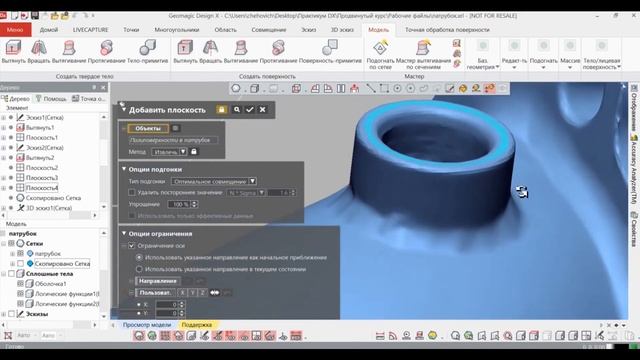Open the red Меню tab
The width and height of the screenshot is (640, 360).
(x=15, y=30)
